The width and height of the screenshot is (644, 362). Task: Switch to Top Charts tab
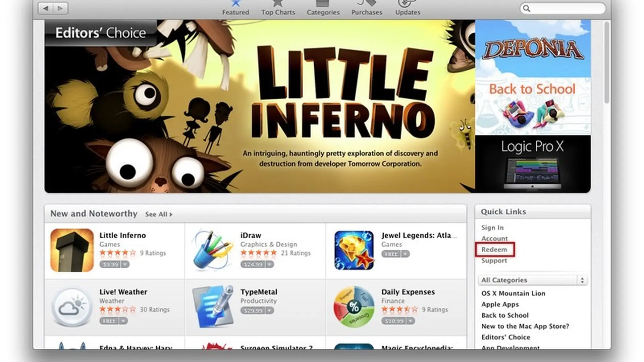pos(278,8)
